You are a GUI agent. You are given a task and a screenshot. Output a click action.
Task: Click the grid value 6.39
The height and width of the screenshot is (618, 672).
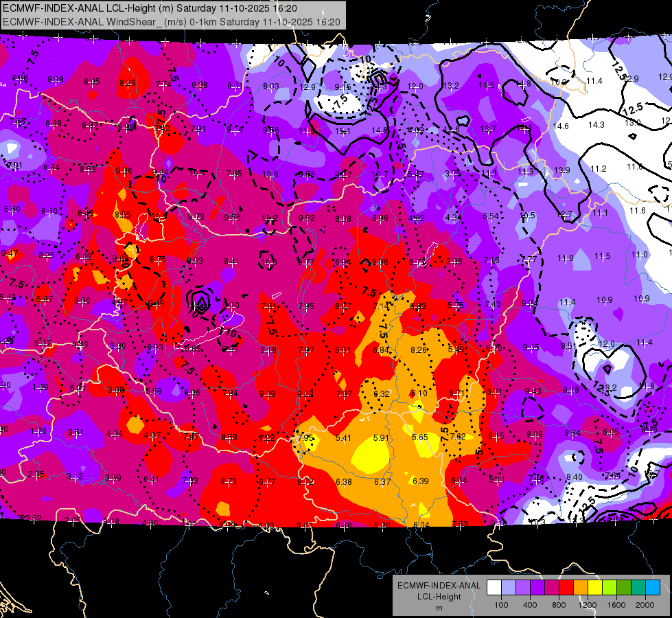421,481
